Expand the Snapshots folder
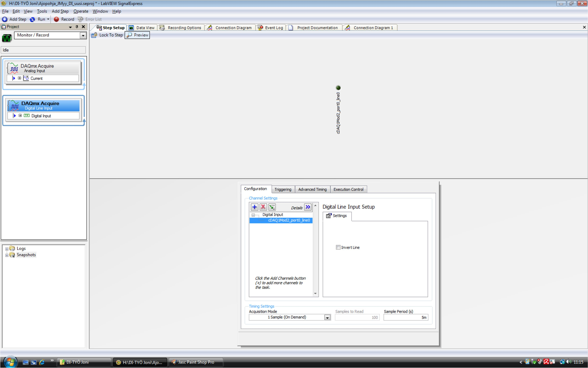This screenshot has width=588, height=368. (x=7, y=255)
